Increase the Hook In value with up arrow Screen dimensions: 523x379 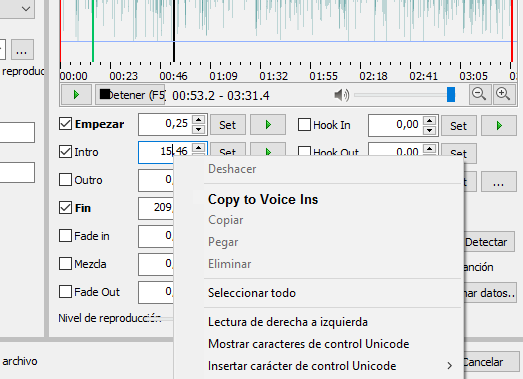pyautogui.click(x=430, y=121)
